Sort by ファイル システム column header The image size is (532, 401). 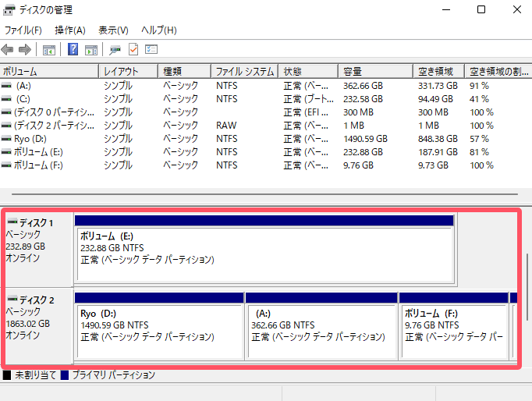point(245,71)
